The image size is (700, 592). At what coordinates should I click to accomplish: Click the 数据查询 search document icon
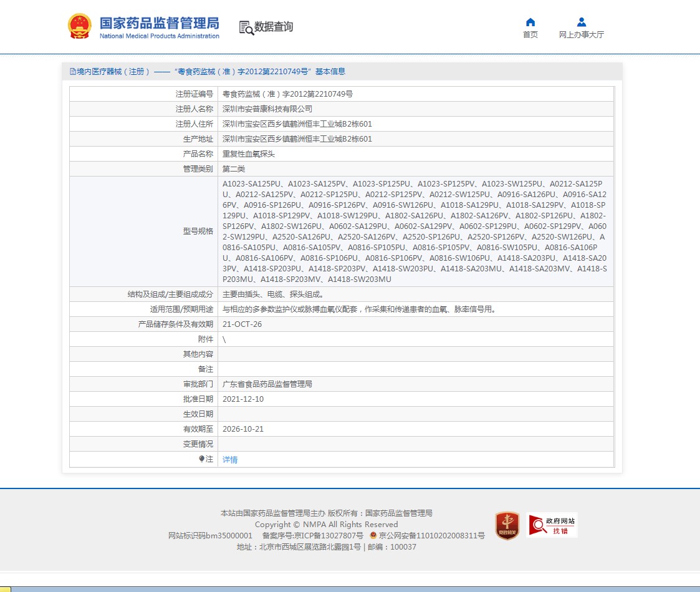[x=246, y=27]
